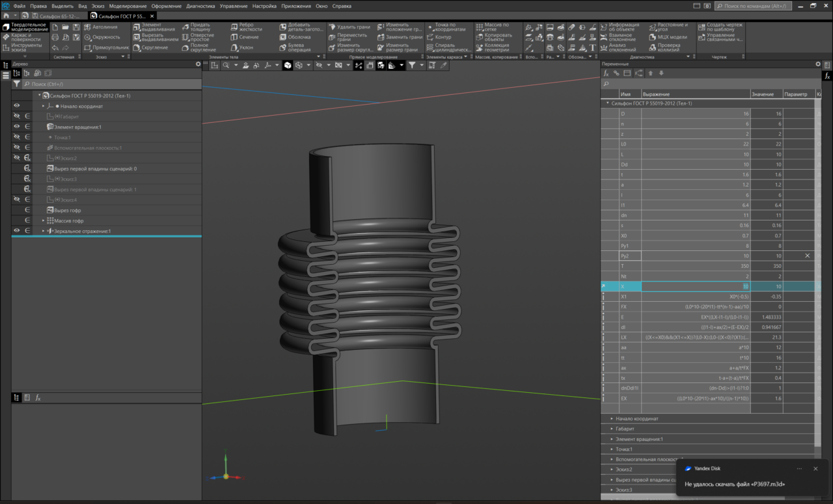Hide Элемент вращения:1 via its eye icon
Screen dimensions: 833x504
tap(17, 127)
